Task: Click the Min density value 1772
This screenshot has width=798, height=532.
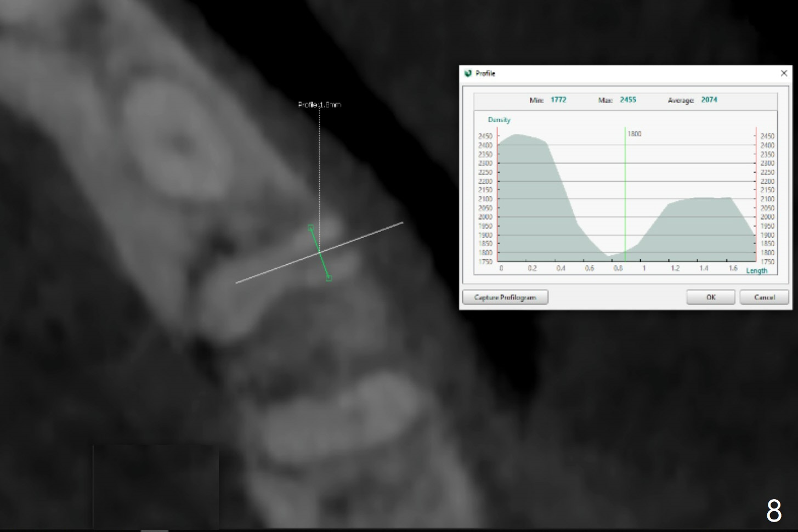Action: [558, 100]
